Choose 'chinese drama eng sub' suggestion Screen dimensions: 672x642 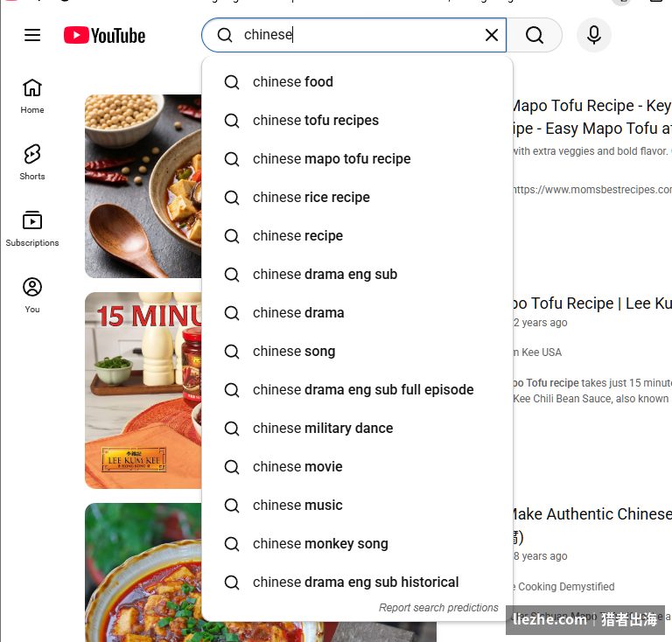pyautogui.click(x=357, y=274)
